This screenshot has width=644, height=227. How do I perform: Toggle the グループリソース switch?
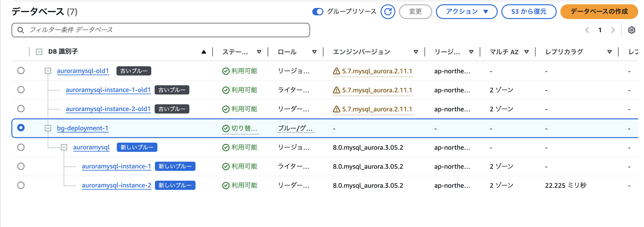318,12
